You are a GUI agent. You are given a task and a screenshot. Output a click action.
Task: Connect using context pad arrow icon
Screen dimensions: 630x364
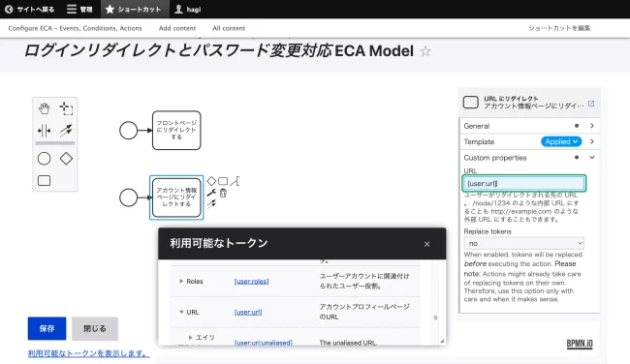tap(211, 204)
